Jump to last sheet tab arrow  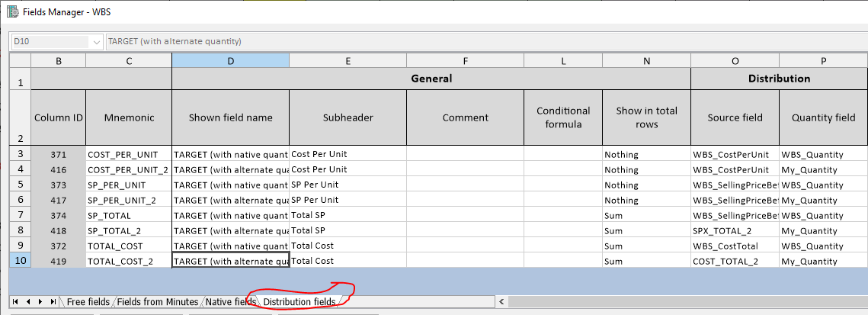tap(52, 302)
